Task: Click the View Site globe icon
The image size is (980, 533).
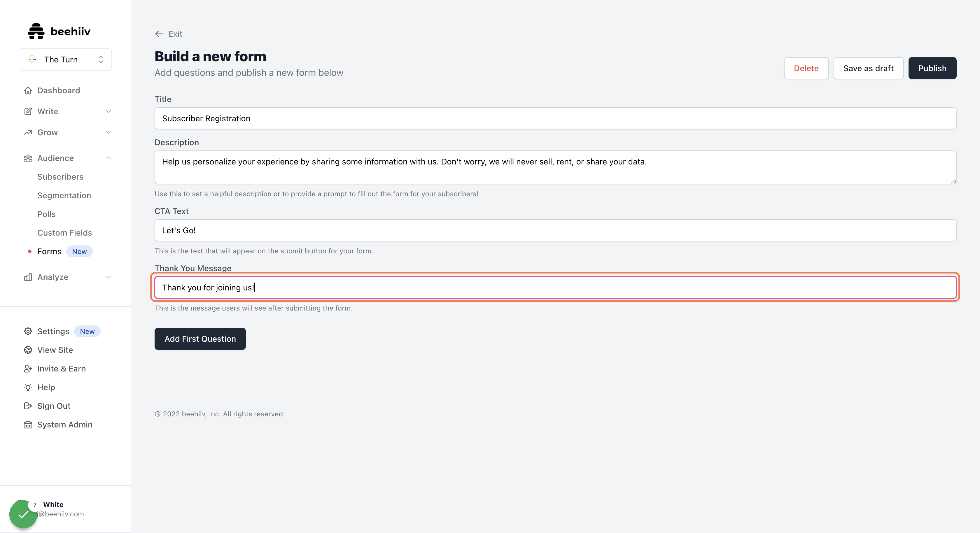Action: click(x=28, y=350)
